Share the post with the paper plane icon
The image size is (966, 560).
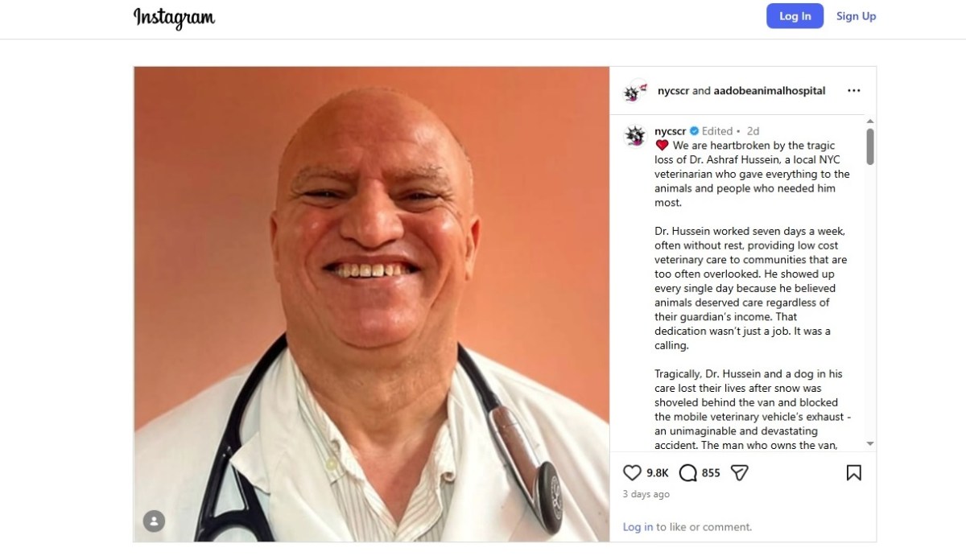[x=739, y=473]
